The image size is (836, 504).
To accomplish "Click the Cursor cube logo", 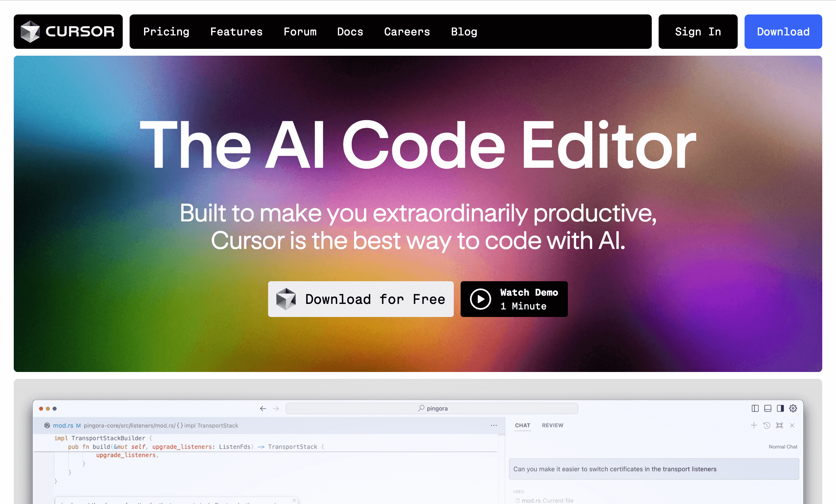I will click(30, 32).
